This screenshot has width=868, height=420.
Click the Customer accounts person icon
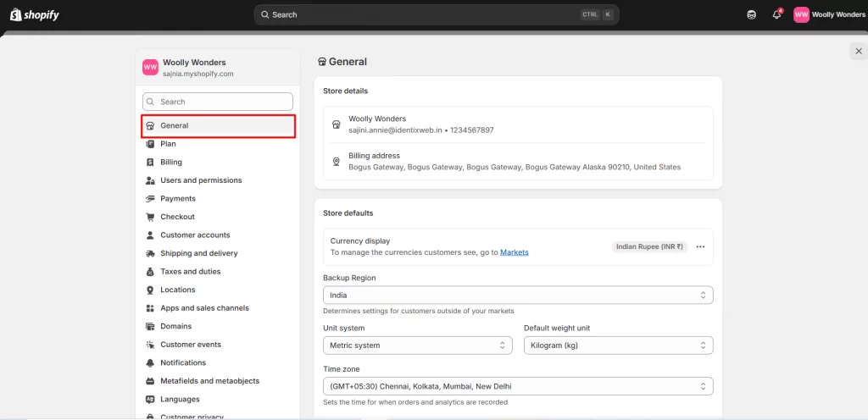(x=150, y=235)
